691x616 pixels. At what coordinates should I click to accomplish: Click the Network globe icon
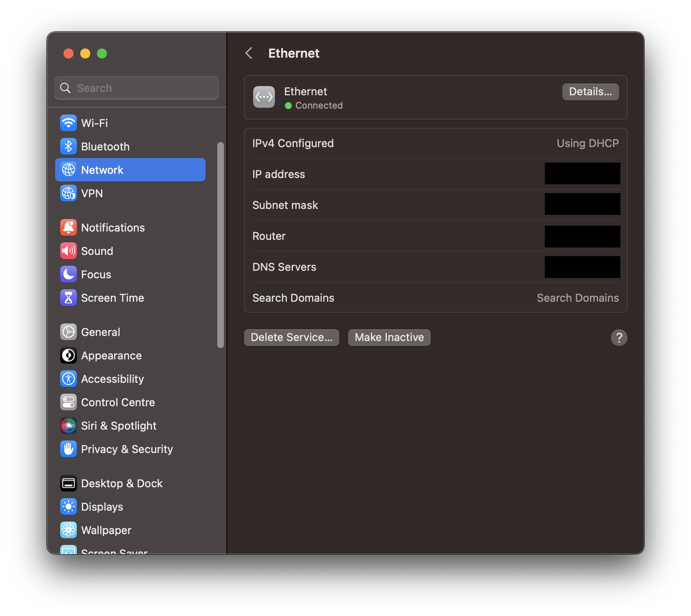[69, 170]
